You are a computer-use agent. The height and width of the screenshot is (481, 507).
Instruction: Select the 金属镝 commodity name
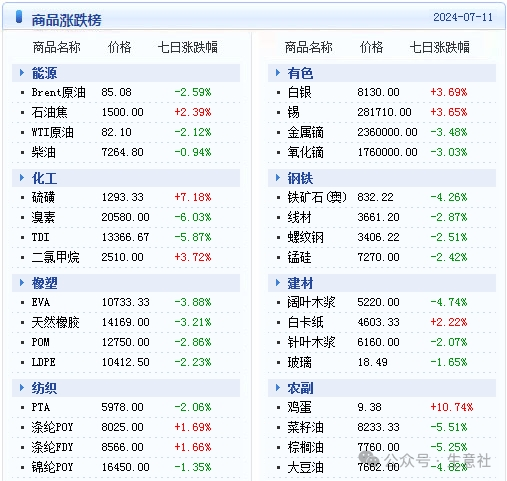coord(305,132)
